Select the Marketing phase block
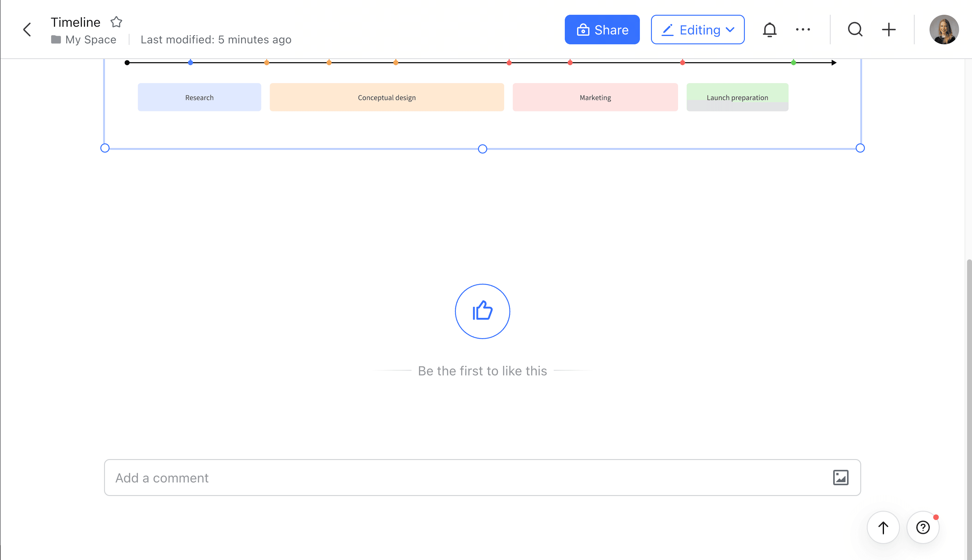The height and width of the screenshot is (560, 972). coord(595,97)
